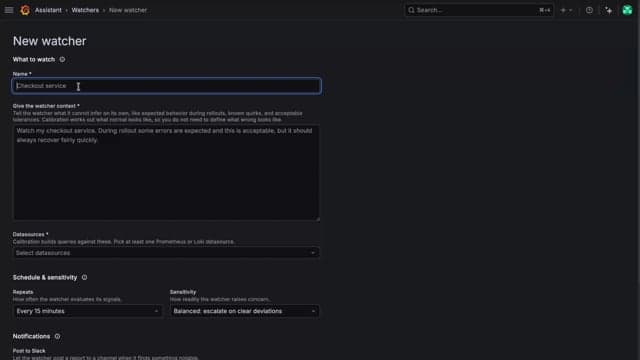
Task: Open the Assistant sparkle icon
Action: coord(609,10)
